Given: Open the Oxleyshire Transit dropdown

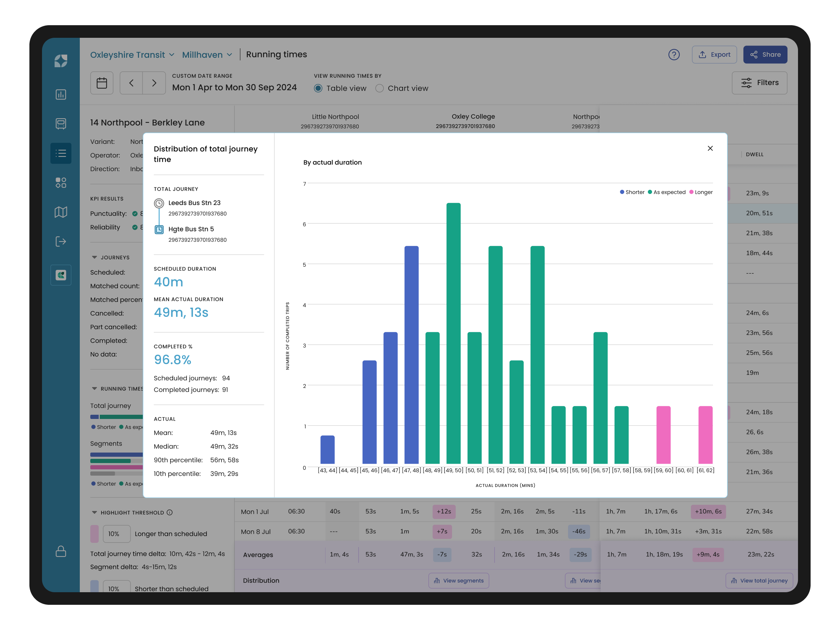Looking at the screenshot, I should [x=132, y=55].
